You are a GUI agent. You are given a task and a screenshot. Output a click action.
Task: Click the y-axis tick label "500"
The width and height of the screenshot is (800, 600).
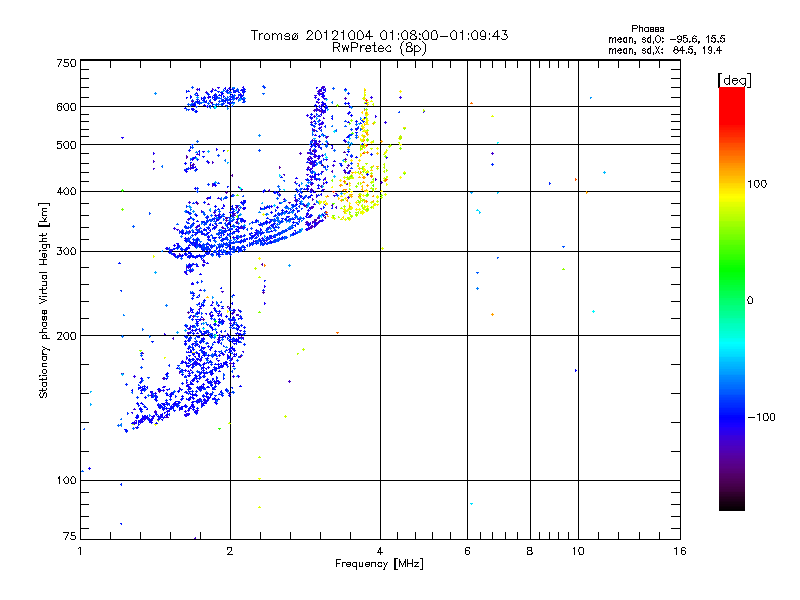[66, 145]
